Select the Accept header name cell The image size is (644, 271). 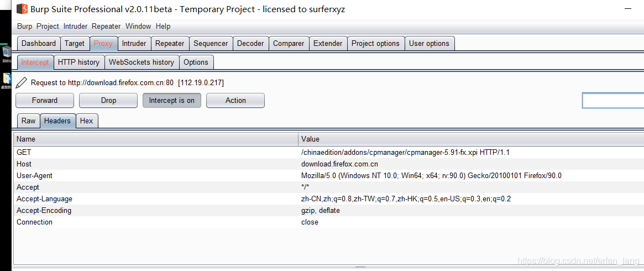click(x=156, y=187)
